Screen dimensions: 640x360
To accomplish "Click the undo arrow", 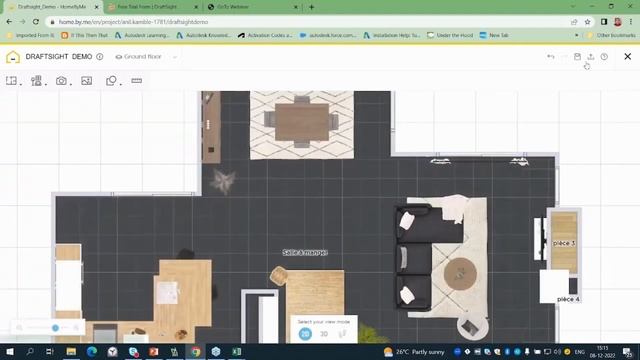I will [x=551, y=57].
